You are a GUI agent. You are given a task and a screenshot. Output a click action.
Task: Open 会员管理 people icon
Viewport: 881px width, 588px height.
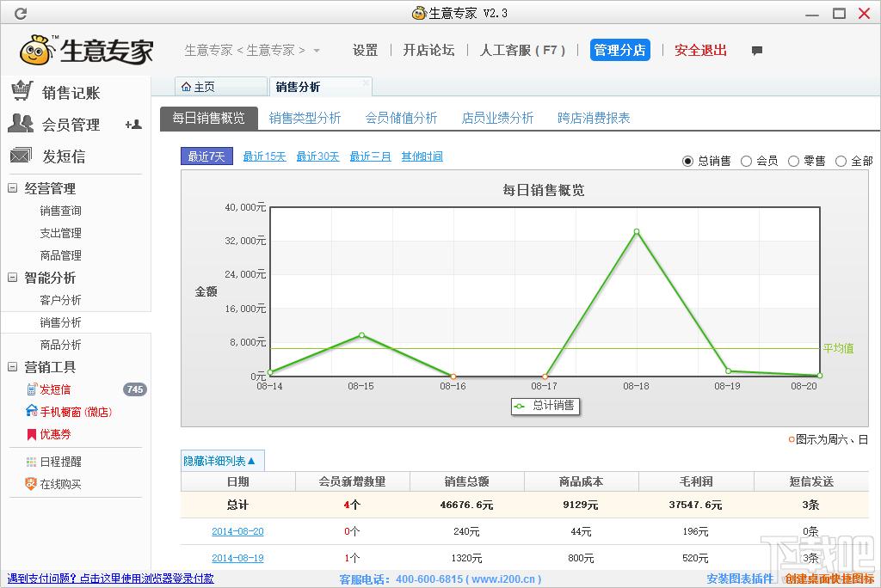pyautogui.click(x=22, y=123)
